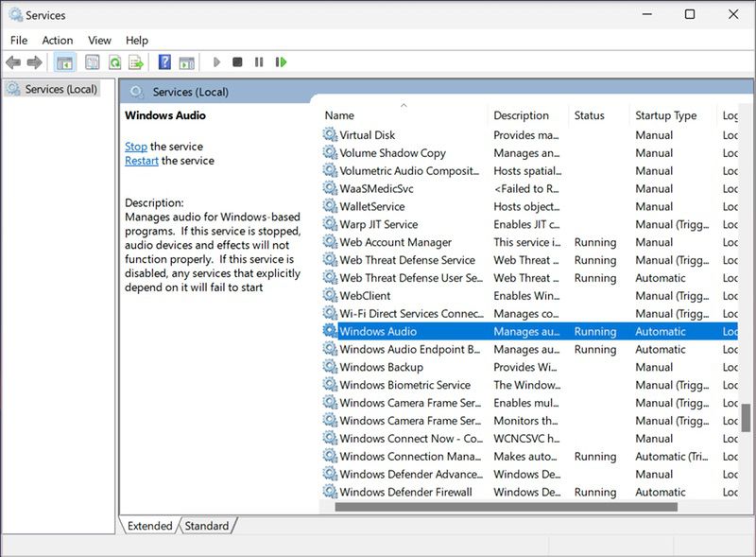Image resolution: width=756 pixels, height=557 pixels.
Task: Open the View menu
Action: coord(99,40)
